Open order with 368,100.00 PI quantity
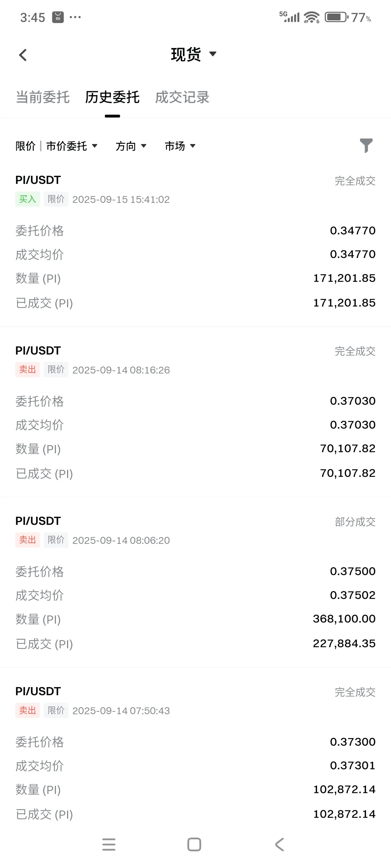 pyautogui.click(x=195, y=582)
